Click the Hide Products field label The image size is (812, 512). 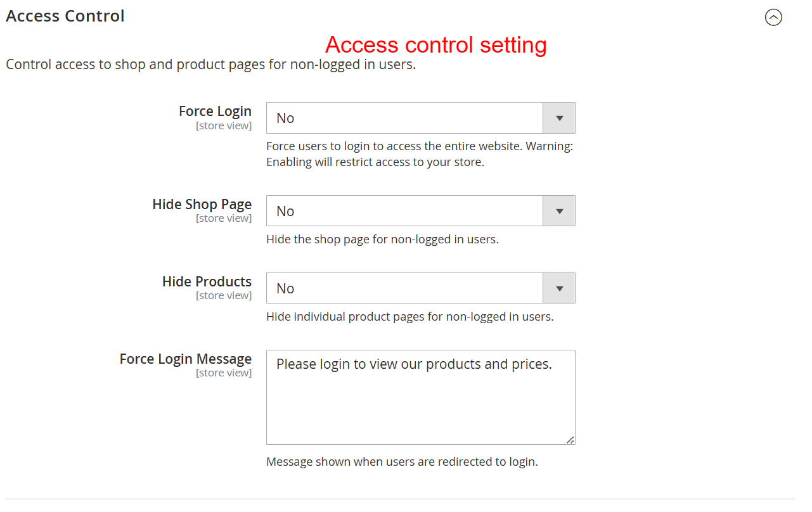(207, 281)
